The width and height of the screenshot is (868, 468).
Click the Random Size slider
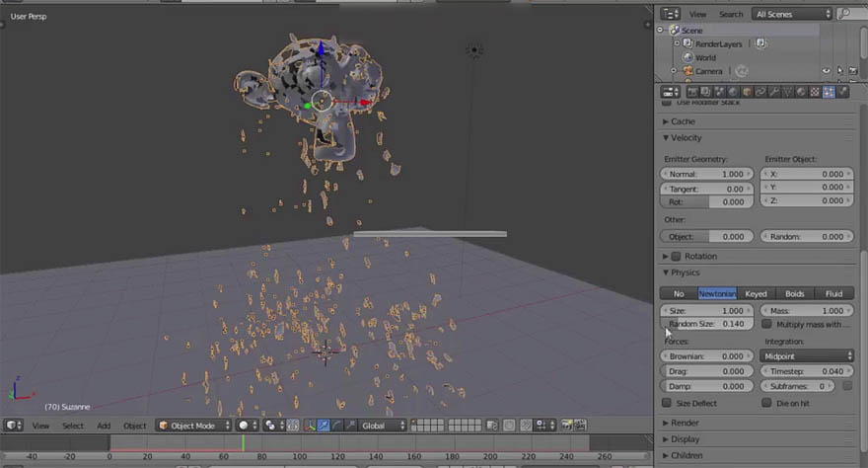coord(706,324)
